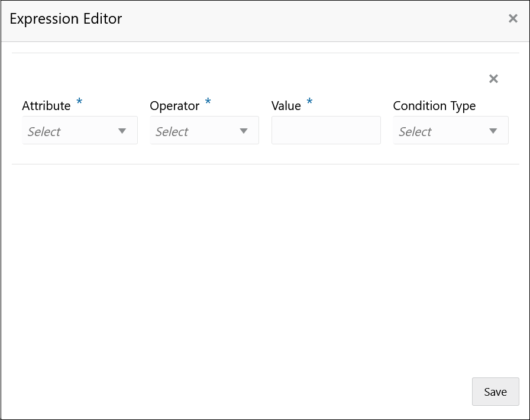Click the Attribute field label

46,106
